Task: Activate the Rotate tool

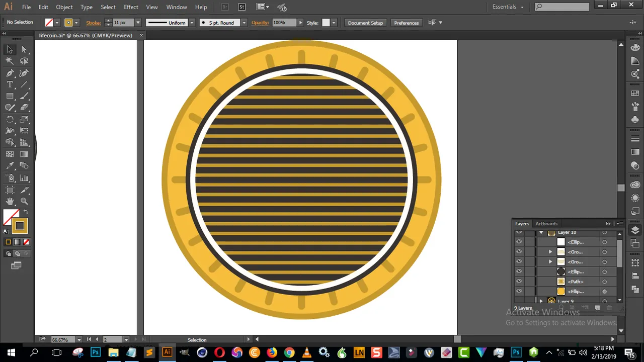Action: click(10, 120)
